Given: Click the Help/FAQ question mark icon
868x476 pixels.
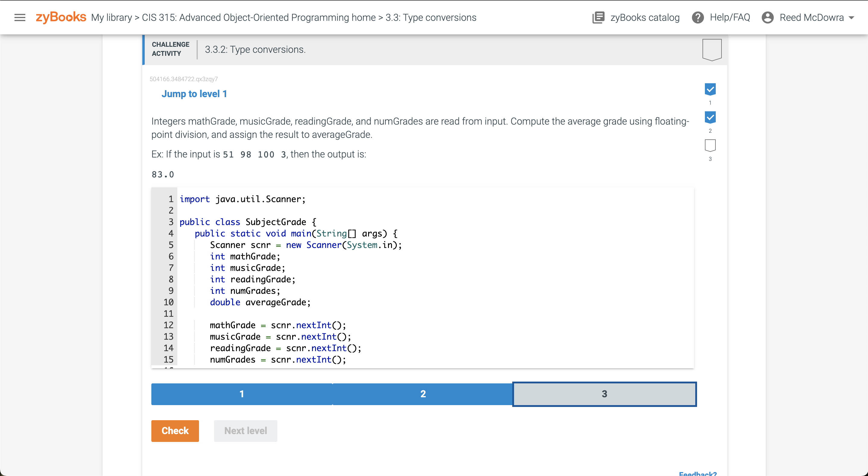Looking at the screenshot, I should [697, 17].
